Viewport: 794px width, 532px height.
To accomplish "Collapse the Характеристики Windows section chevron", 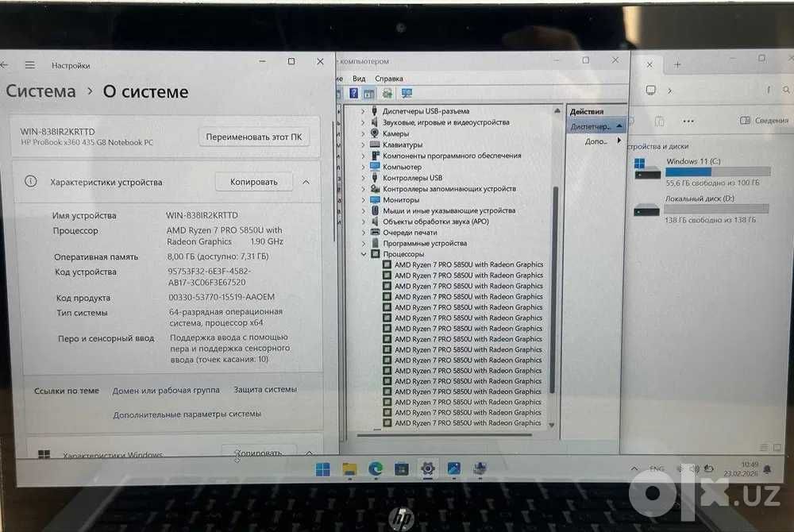I will 310,453.
